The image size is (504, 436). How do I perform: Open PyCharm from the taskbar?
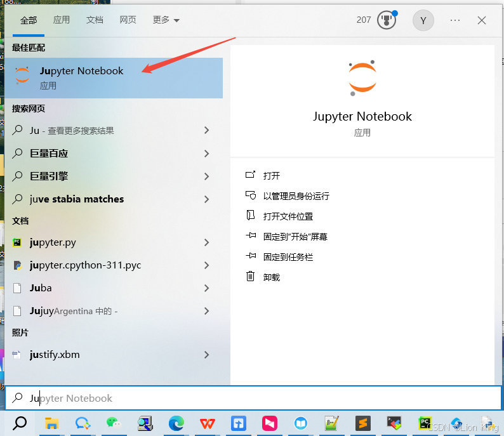pyautogui.click(x=425, y=423)
